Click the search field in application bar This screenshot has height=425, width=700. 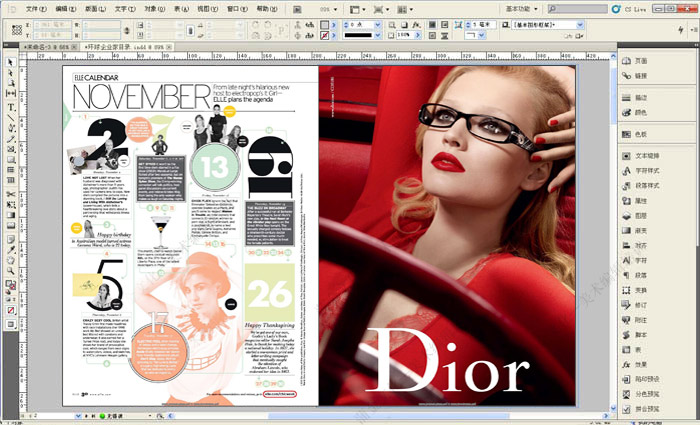(x=578, y=9)
